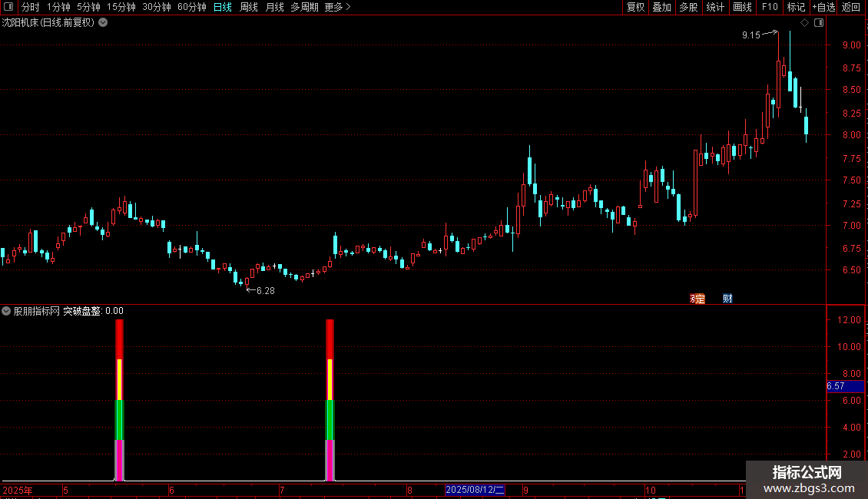The image size is (868, 499).
Task: Click the 2025年 label on time axis
Action: pos(18,490)
